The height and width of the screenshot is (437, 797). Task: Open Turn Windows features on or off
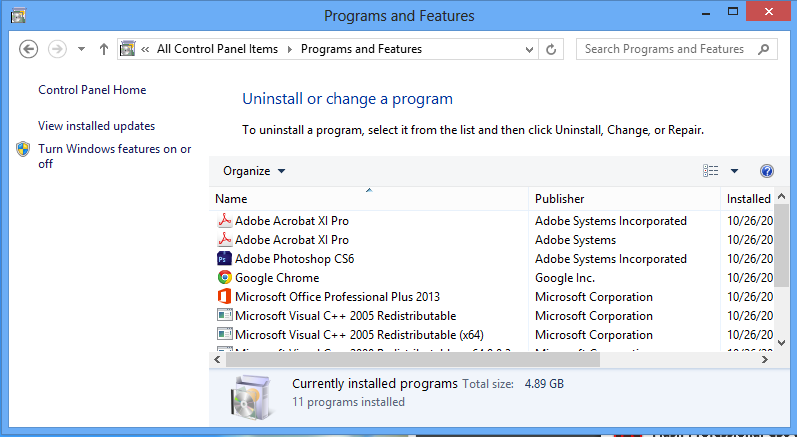pos(114,156)
